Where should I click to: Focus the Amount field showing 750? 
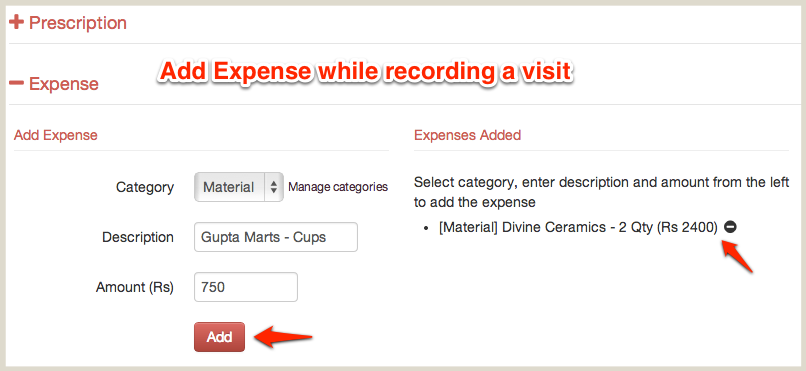[246, 287]
